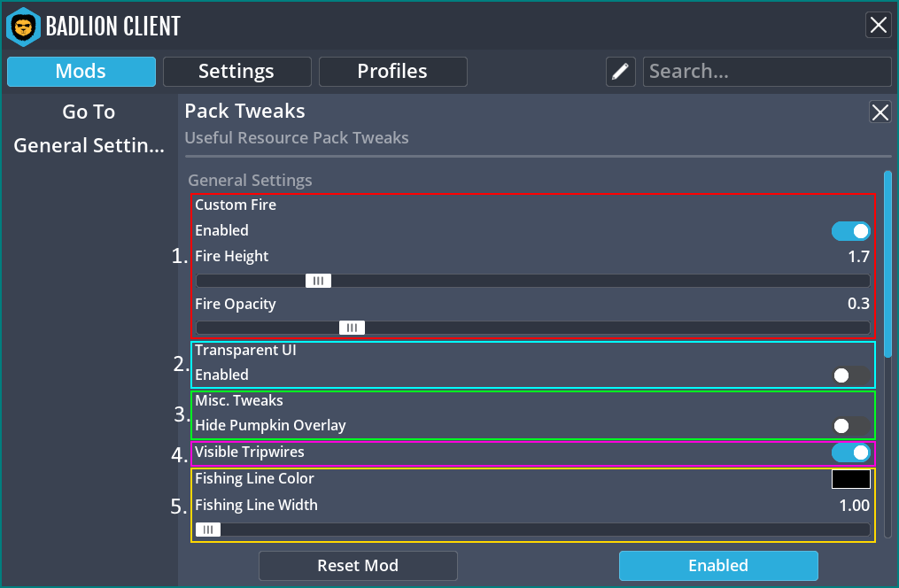Enable the Transparent UI toggle
This screenshot has height=588, width=899.
coord(850,375)
